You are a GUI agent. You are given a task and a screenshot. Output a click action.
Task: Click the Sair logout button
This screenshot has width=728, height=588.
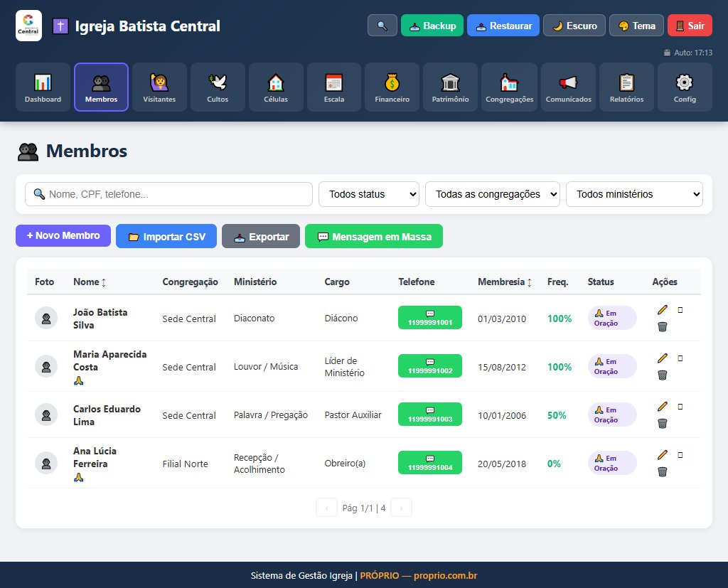click(x=690, y=26)
